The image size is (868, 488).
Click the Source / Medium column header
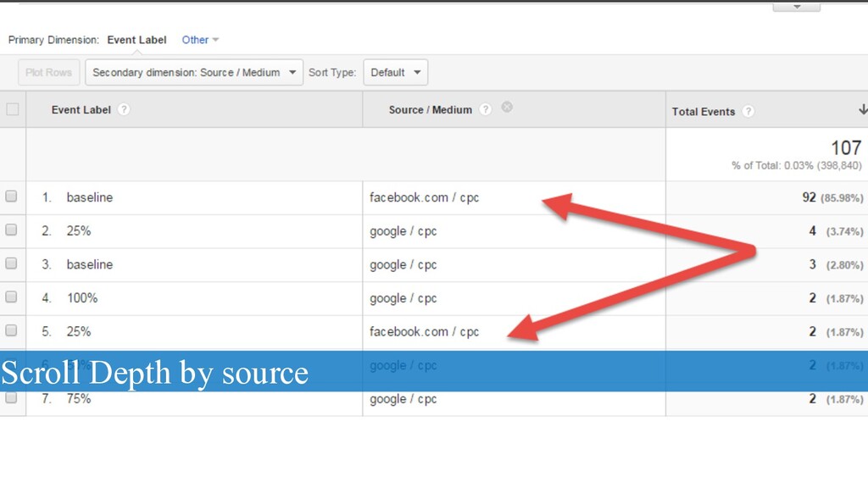(430, 109)
